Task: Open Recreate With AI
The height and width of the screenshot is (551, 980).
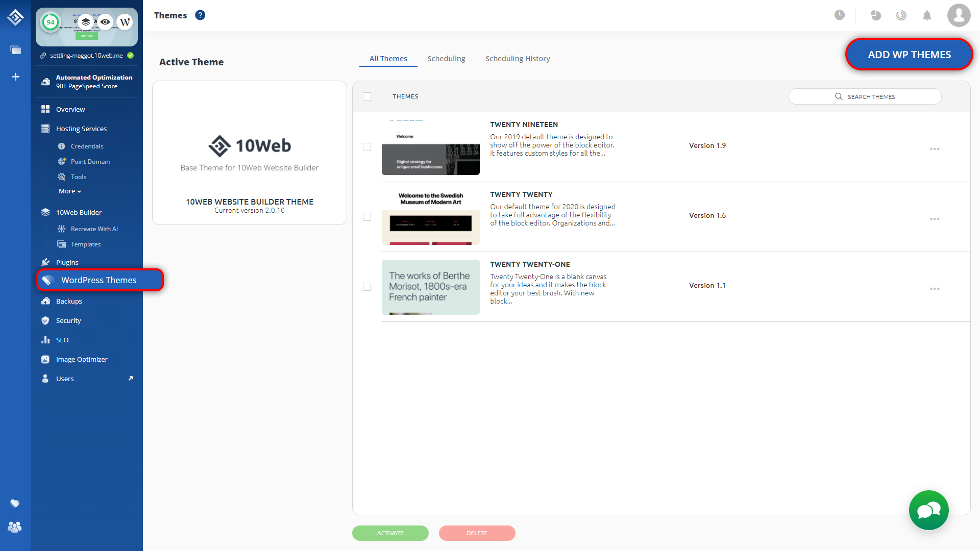Action: (x=94, y=229)
